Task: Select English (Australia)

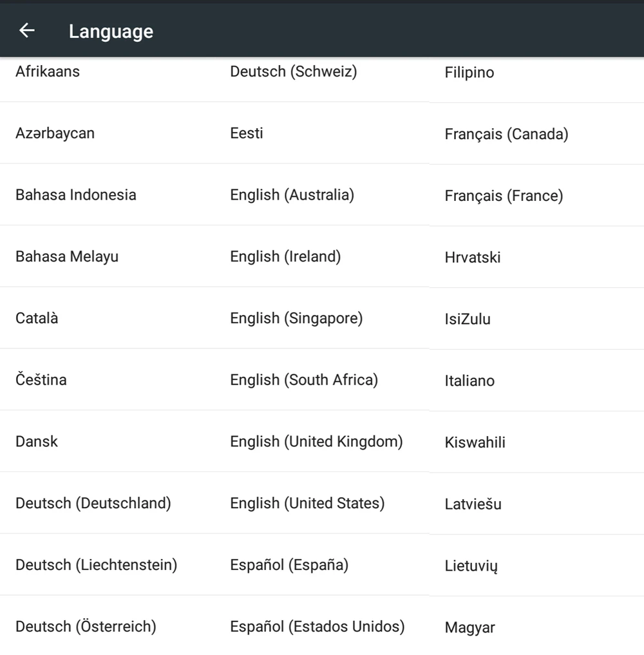Action: click(292, 195)
